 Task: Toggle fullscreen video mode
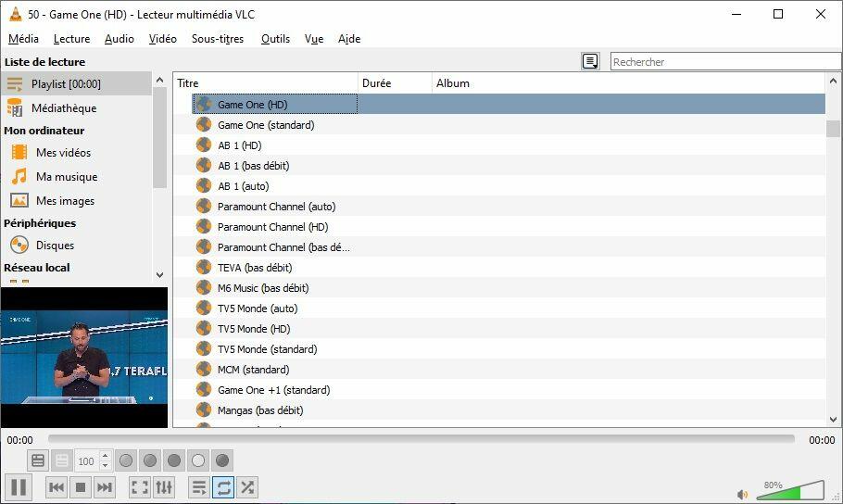click(x=140, y=487)
